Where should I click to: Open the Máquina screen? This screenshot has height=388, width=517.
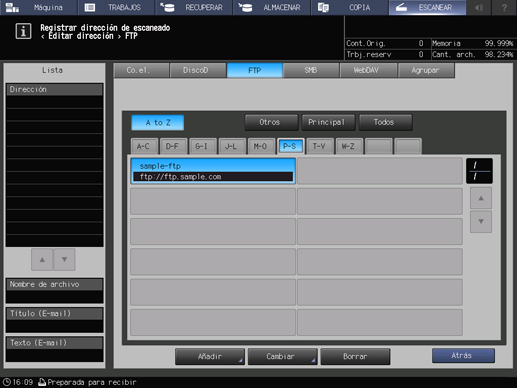click(x=39, y=7)
